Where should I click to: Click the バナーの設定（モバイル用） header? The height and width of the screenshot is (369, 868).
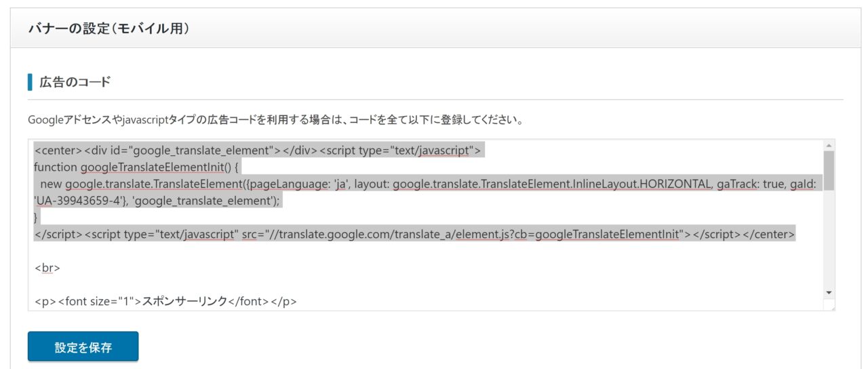[108, 28]
